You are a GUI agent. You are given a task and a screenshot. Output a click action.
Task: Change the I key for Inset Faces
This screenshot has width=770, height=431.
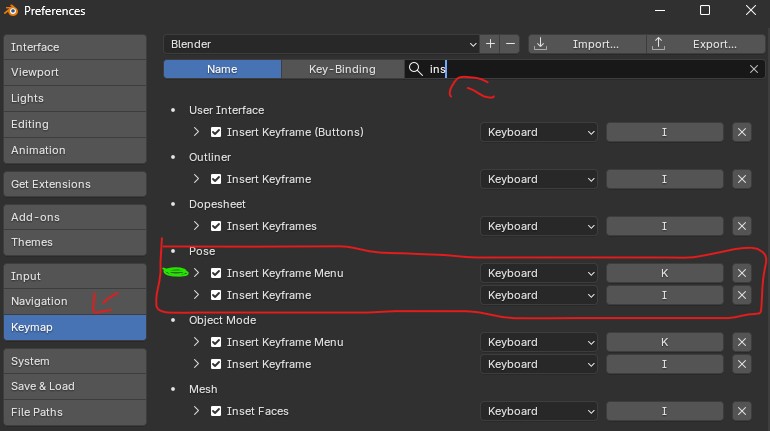(x=664, y=411)
